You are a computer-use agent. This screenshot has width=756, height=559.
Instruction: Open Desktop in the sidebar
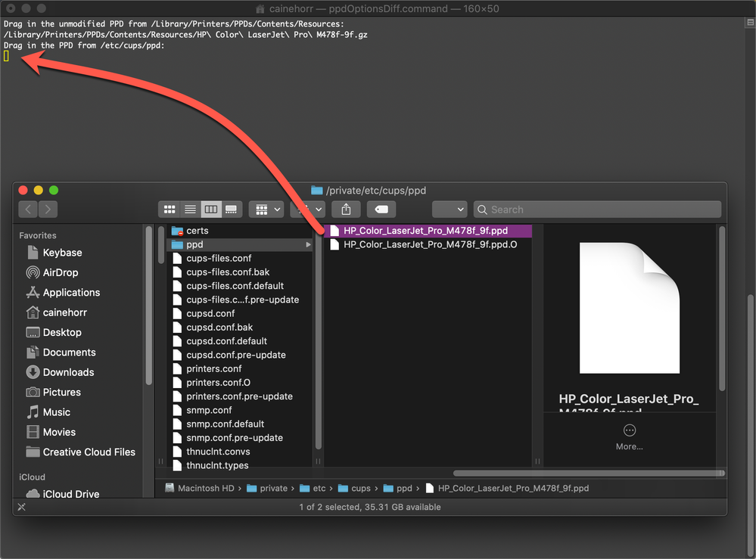click(x=54, y=333)
